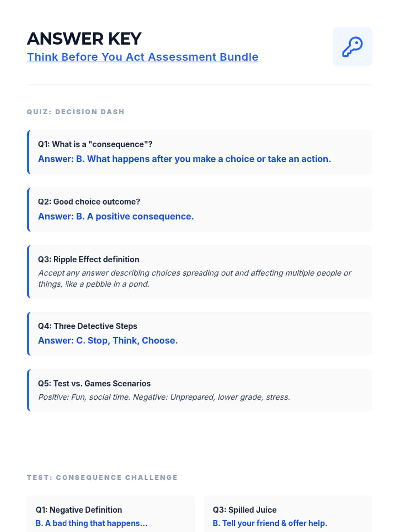
Task: Click the Q3 Spilled Juice card title
Action: [245, 510]
